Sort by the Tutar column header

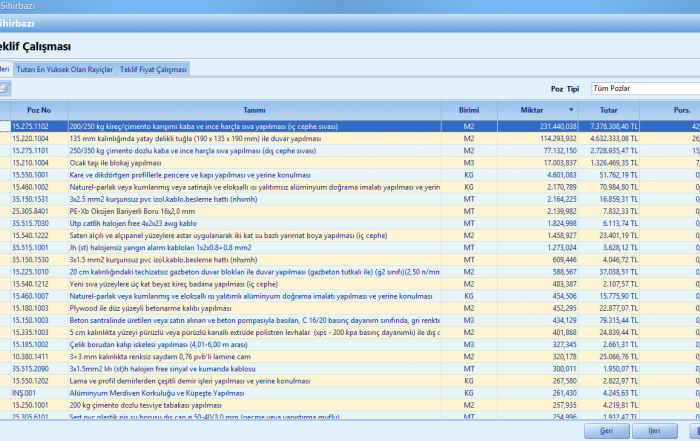(608, 109)
